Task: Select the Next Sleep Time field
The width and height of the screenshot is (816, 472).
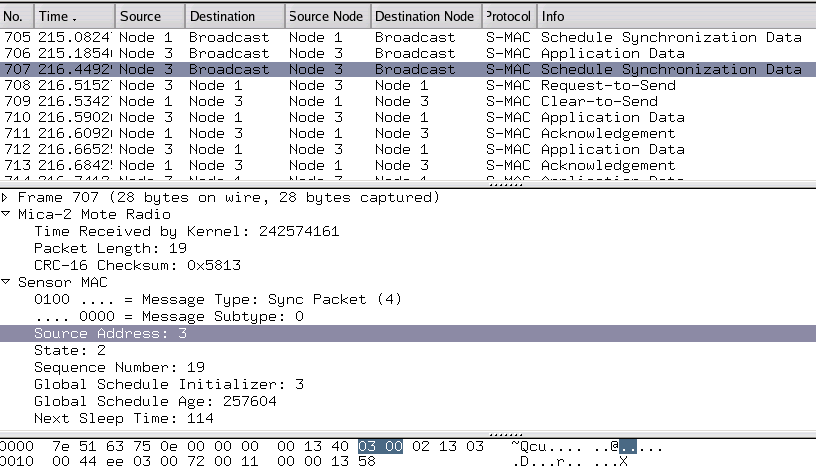Action: click(x=124, y=418)
